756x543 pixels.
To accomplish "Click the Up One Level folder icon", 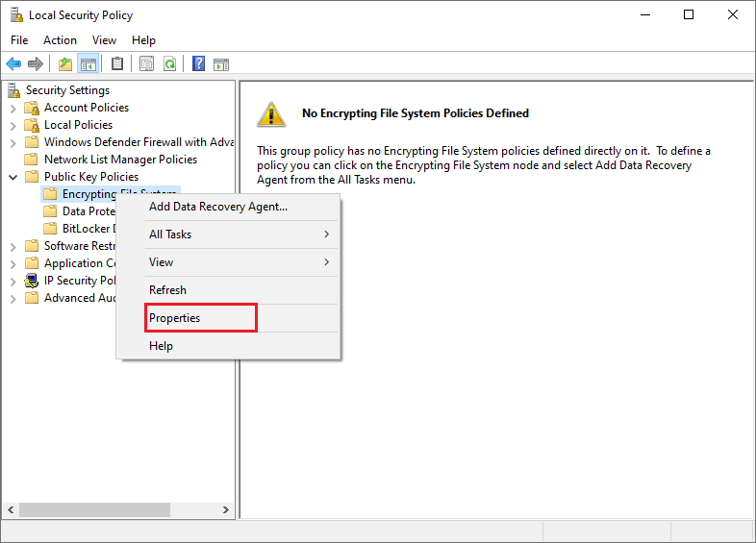I will point(64,64).
